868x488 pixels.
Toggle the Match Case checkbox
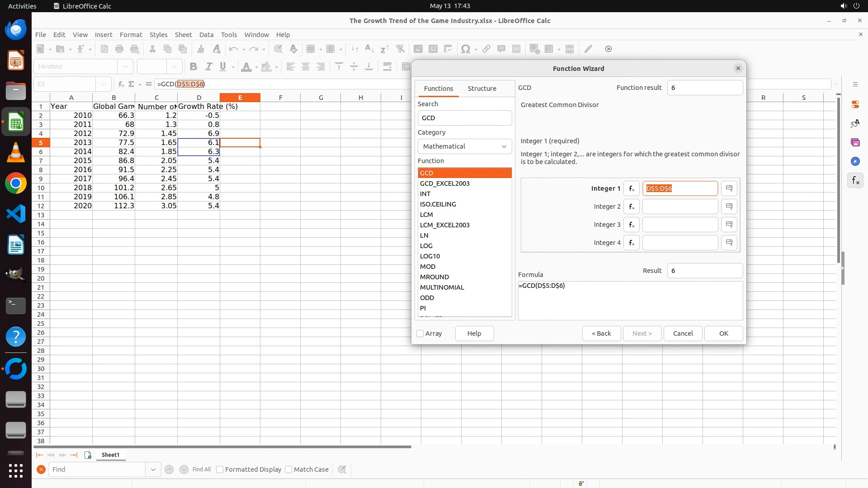288,469
